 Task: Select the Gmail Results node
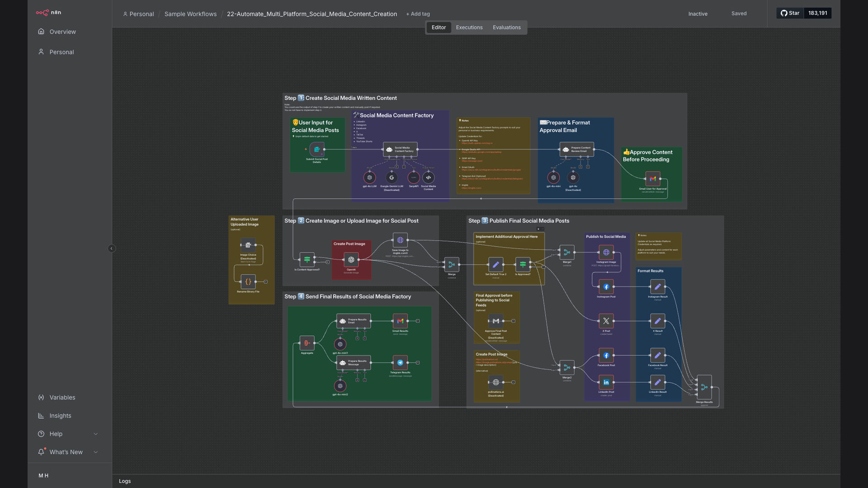400,321
